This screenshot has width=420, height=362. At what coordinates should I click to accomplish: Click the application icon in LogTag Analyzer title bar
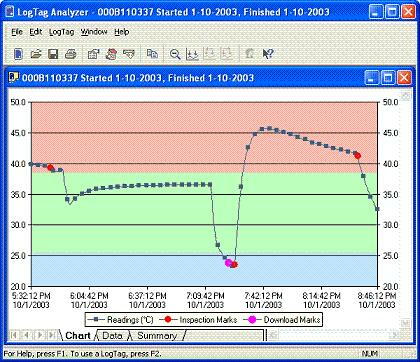[x=11, y=12]
